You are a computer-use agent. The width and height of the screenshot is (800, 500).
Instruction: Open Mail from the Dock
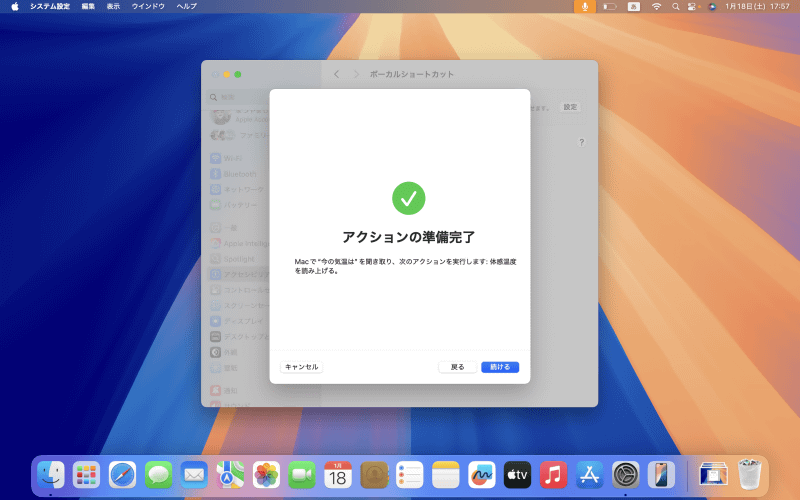[194, 475]
